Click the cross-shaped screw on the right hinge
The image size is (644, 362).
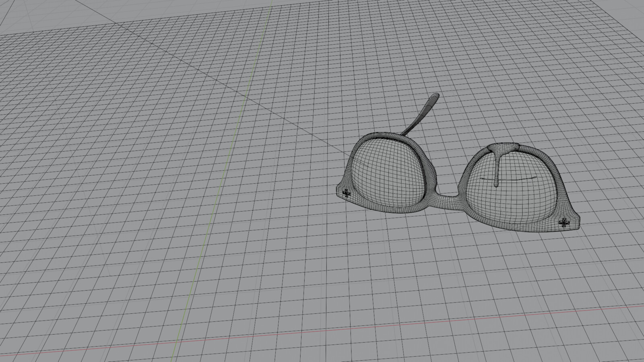(565, 222)
